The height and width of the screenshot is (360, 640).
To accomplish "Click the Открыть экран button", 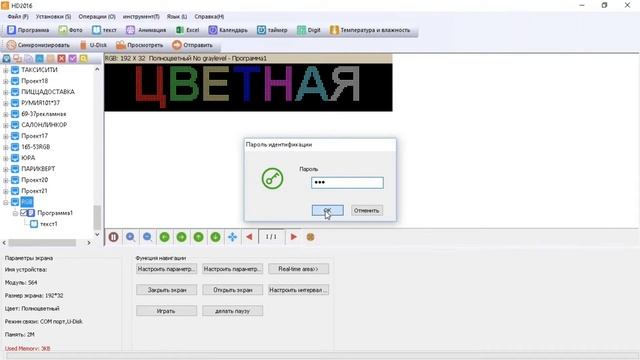I will coord(233,290).
